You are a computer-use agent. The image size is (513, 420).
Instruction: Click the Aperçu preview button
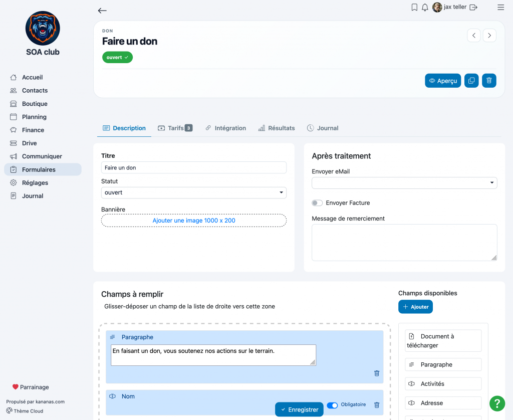click(x=443, y=81)
